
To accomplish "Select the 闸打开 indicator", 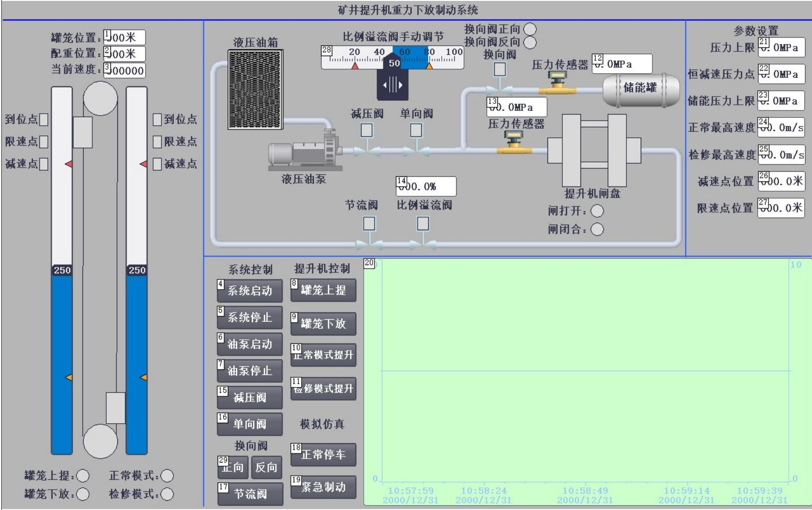I will pyautogui.click(x=597, y=211).
